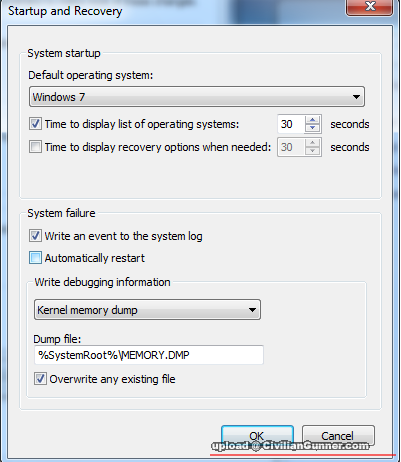
Task: Click the Dump file path text field
Action: coord(149,355)
